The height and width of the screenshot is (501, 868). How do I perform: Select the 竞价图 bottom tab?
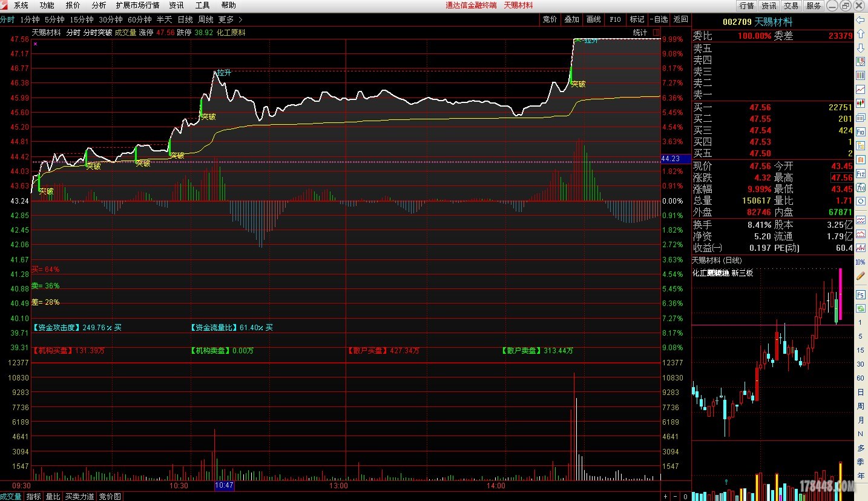[x=110, y=497]
